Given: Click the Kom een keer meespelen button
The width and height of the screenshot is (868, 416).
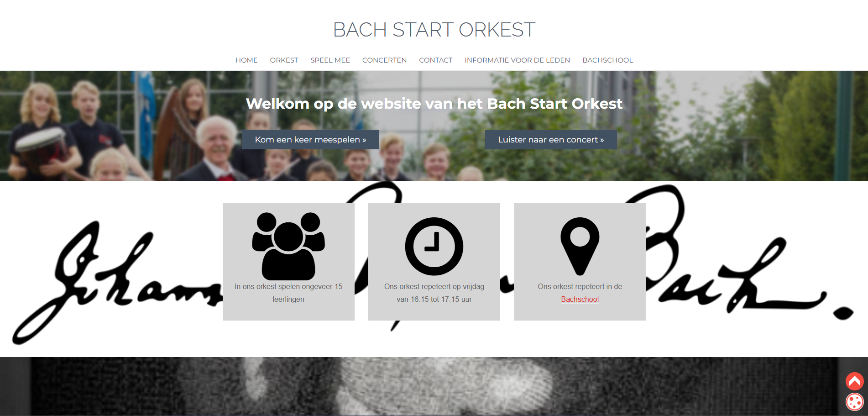Looking at the screenshot, I should (310, 140).
